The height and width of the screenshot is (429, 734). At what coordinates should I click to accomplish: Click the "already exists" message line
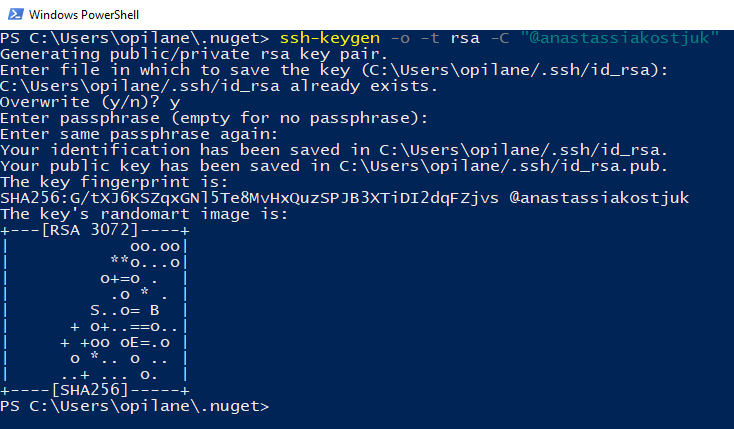pyautogui.click(x=219, y=86)
